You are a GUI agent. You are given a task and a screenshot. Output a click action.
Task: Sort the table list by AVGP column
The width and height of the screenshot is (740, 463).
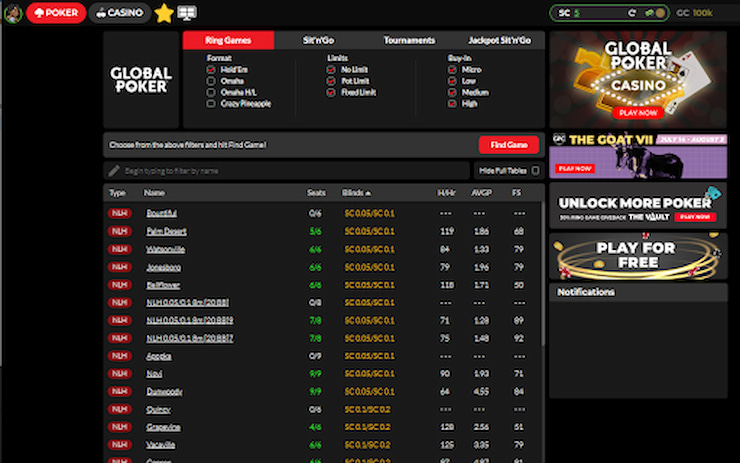coord(481,193)
